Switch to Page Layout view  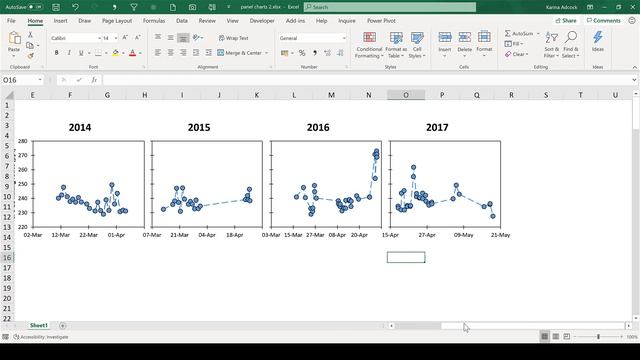click(x=556, y=336)
